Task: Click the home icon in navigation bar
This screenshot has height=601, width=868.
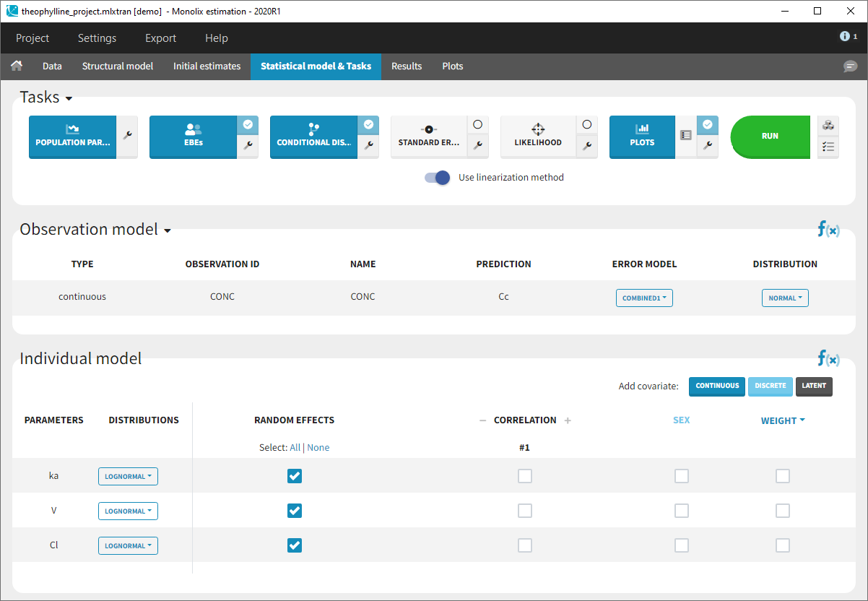Action: tap(17, 66)
